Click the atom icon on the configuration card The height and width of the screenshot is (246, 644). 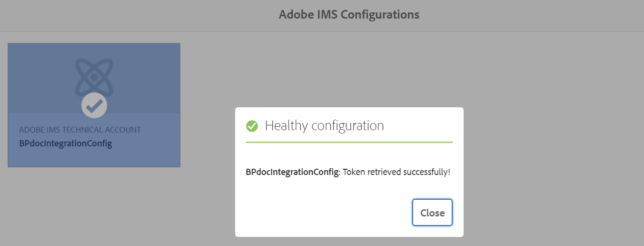[94, 76]
